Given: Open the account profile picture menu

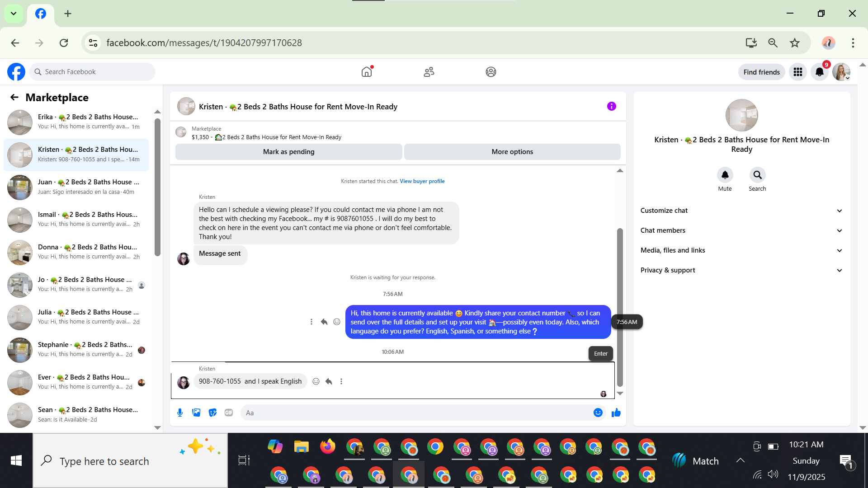Looking at the screenshot, I should coord(841,72).
